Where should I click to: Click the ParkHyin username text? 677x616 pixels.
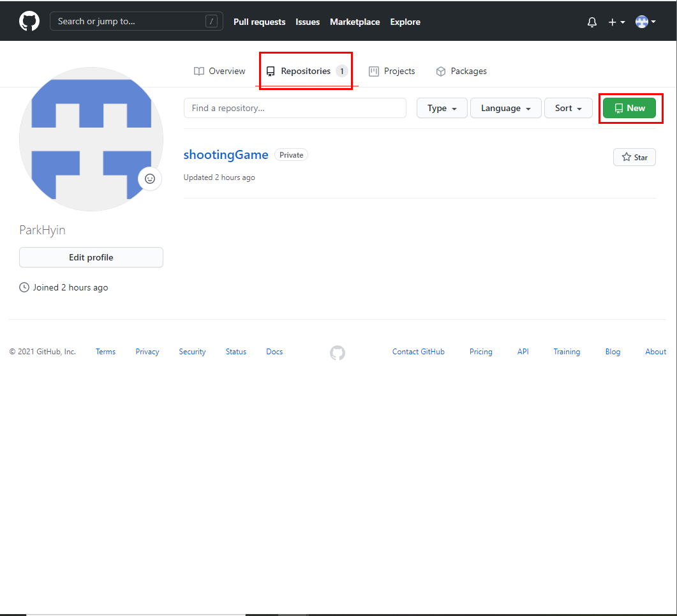coord(42,230)
